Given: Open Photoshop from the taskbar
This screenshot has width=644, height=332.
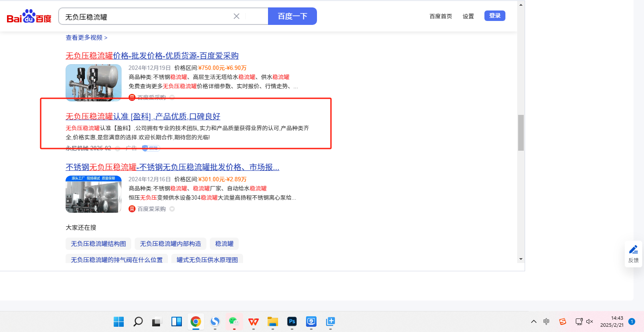Looking at the screenshot, I should click(292, 322).
